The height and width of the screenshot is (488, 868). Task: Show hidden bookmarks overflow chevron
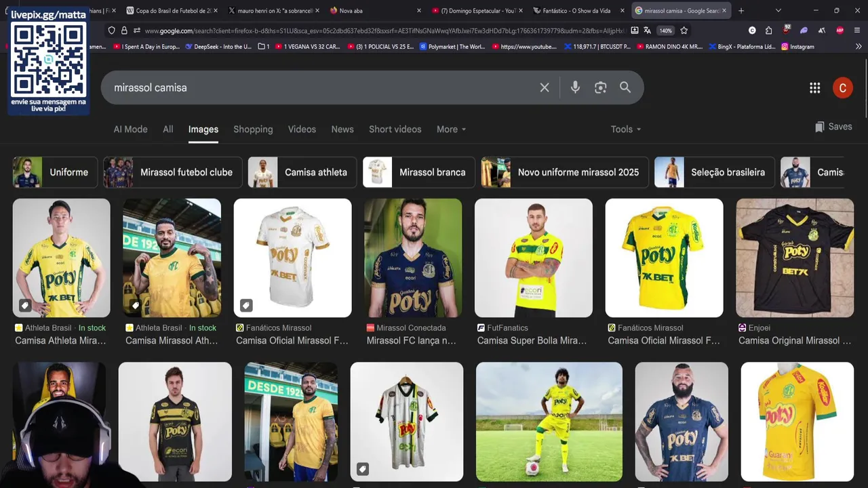point(859,47)
